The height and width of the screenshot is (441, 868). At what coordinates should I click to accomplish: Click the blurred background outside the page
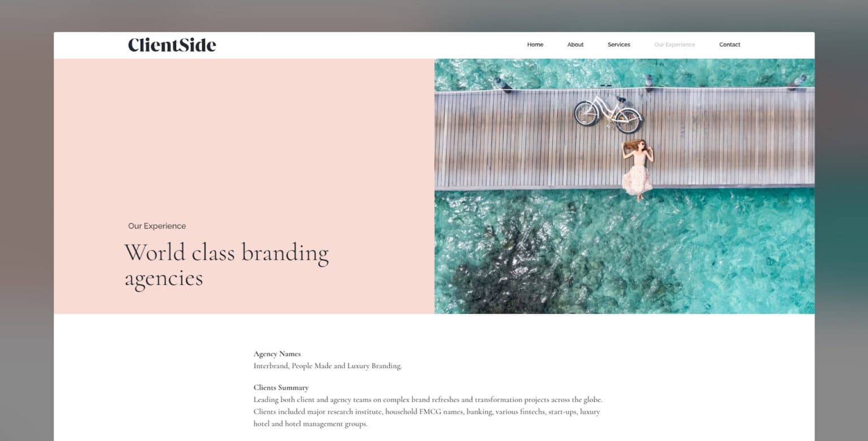(x=27, y=226)
